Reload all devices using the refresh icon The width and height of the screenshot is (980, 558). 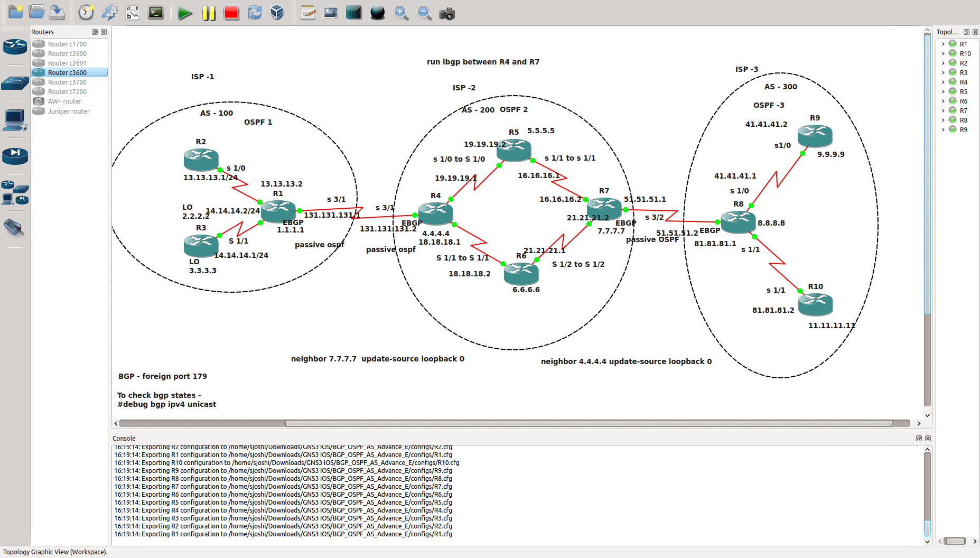[x=254, y=13]
